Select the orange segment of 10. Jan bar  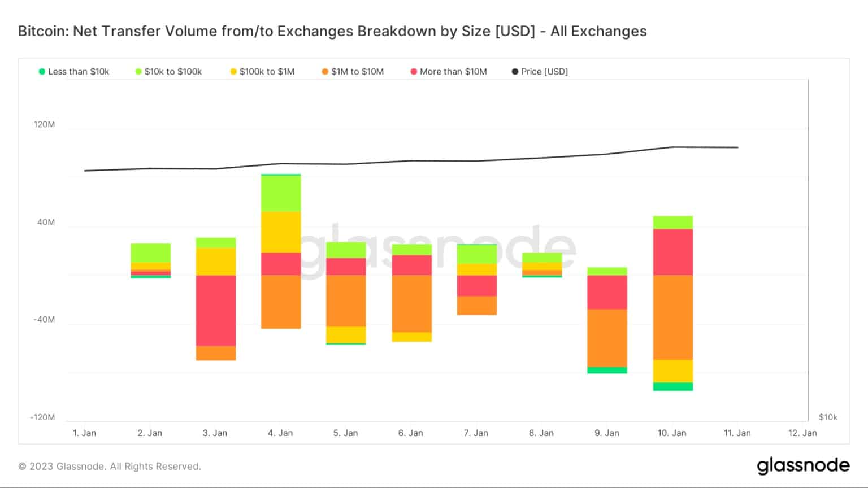tap(673, 317)
